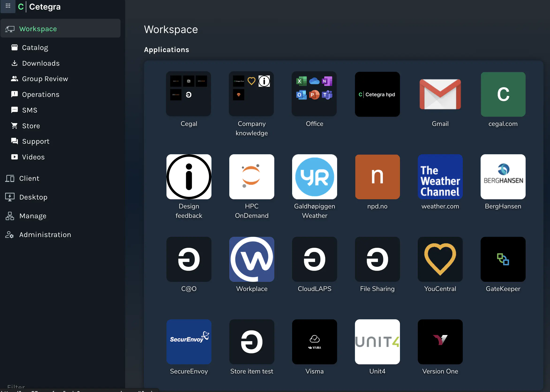This screenshot has width=550, height=392.
Task: Open the Unit4 app tile
Action: (377, 342)
